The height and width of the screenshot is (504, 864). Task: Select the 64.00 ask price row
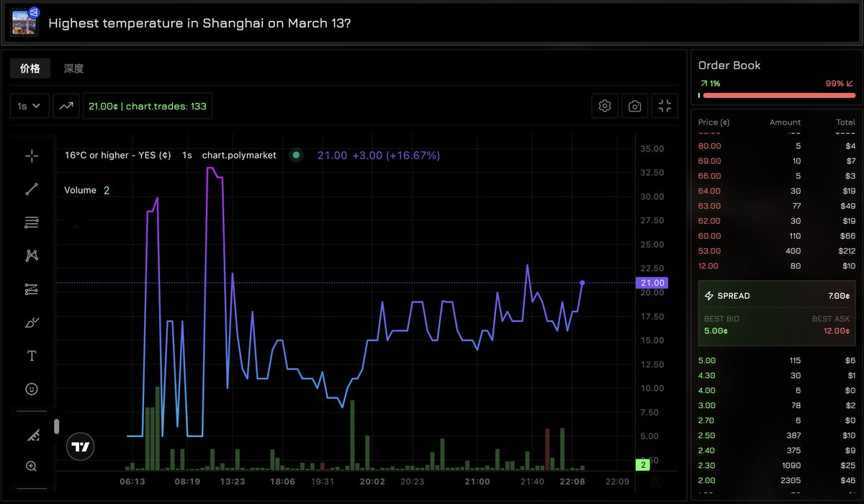coord(777,191)
